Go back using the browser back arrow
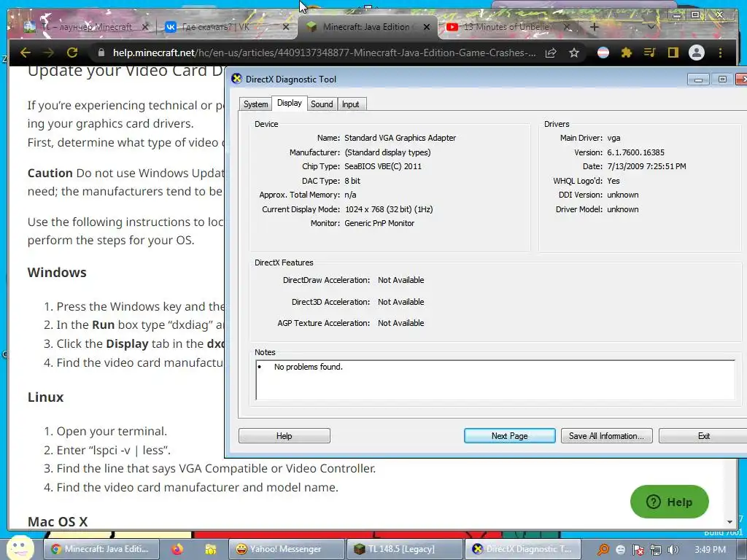 (26, 52)
